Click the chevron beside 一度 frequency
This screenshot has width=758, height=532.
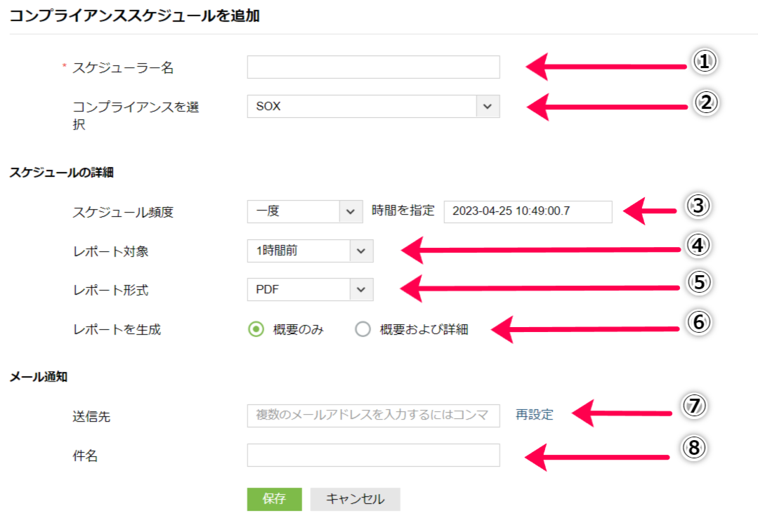(x=351, y=211)
